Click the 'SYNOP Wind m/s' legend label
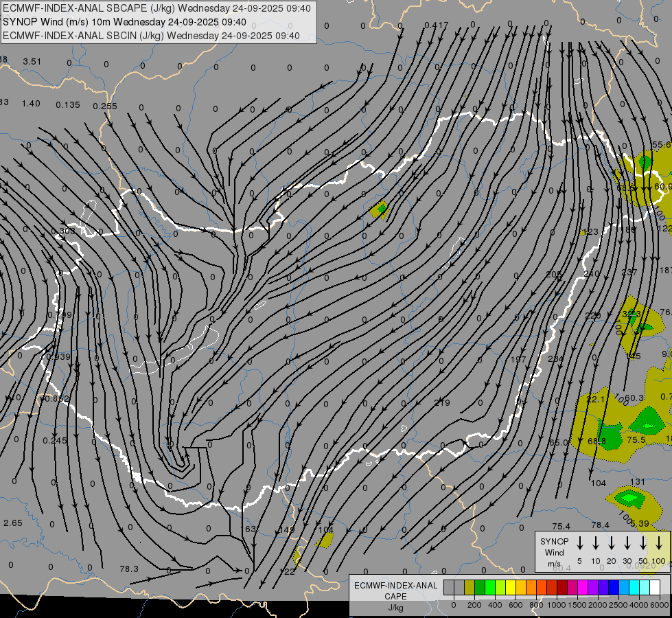 554,552
